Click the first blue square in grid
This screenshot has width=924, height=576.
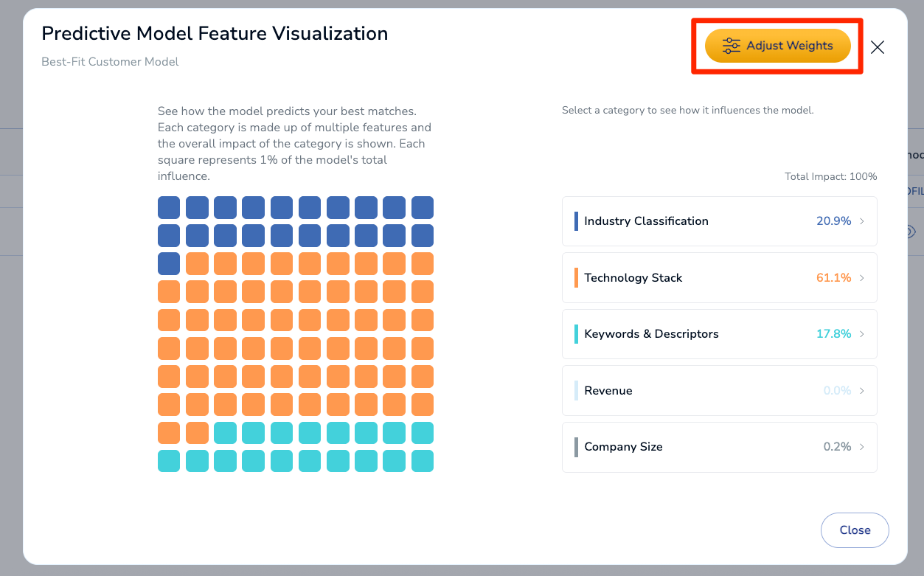click(x=169, y=207)
